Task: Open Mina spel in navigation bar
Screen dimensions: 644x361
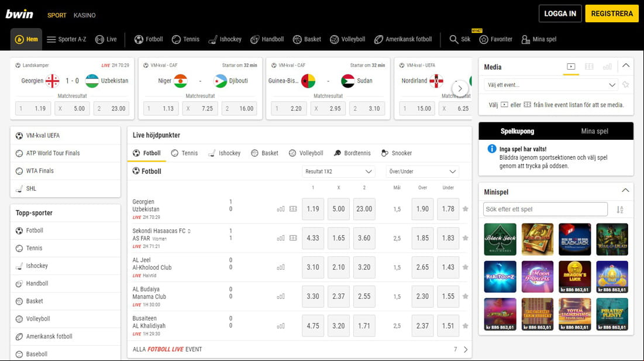Action: click(x=539, y=39)
